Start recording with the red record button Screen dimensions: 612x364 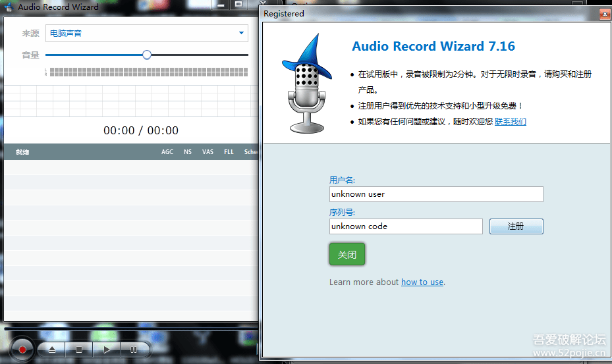click(x=22, y=350)
